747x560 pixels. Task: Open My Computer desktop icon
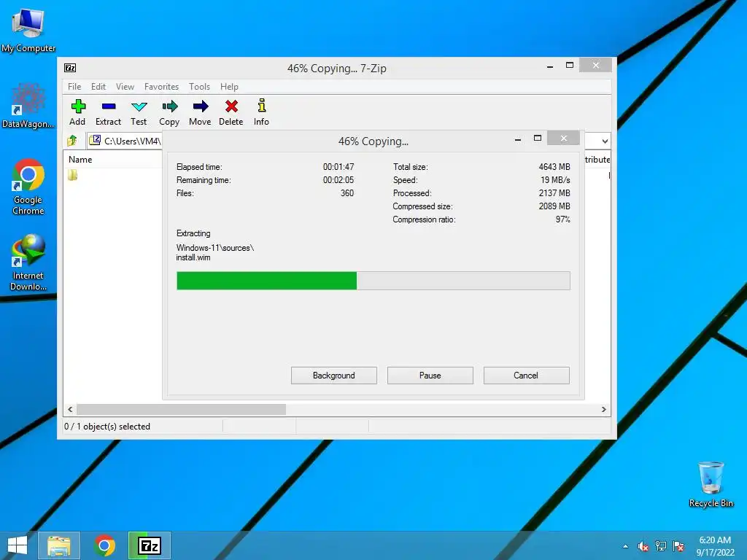tap(28, 30)
